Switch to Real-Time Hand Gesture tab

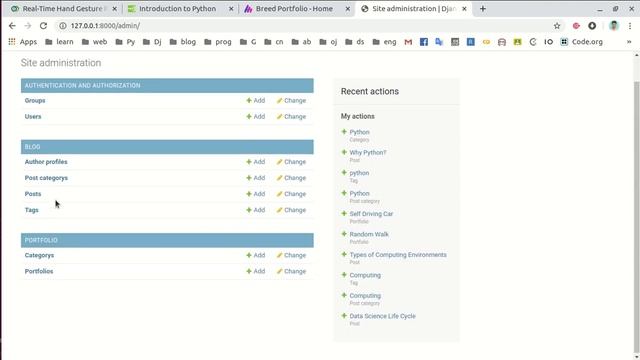click(x=63, y=9)
